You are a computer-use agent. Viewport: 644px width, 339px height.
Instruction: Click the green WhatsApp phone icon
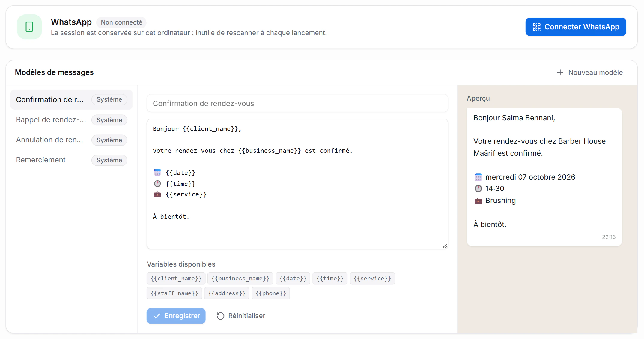coord(29,27)
